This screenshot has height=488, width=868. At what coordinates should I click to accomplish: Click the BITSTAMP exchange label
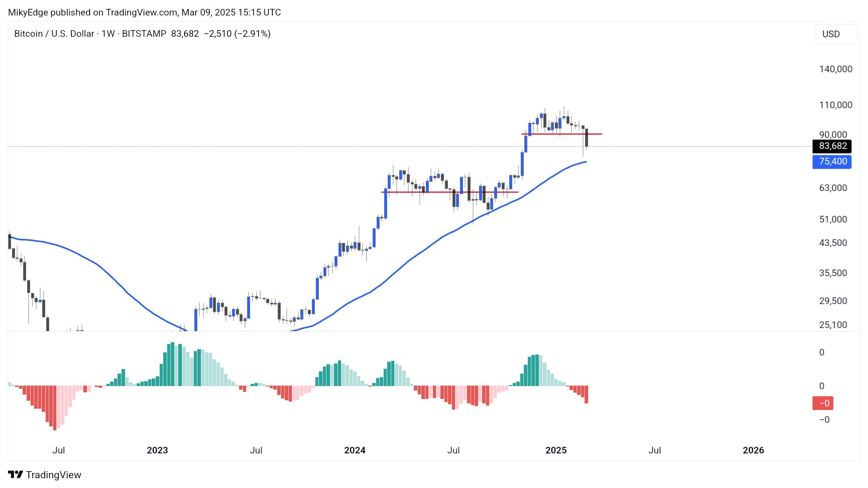click(x=144, y=34)
